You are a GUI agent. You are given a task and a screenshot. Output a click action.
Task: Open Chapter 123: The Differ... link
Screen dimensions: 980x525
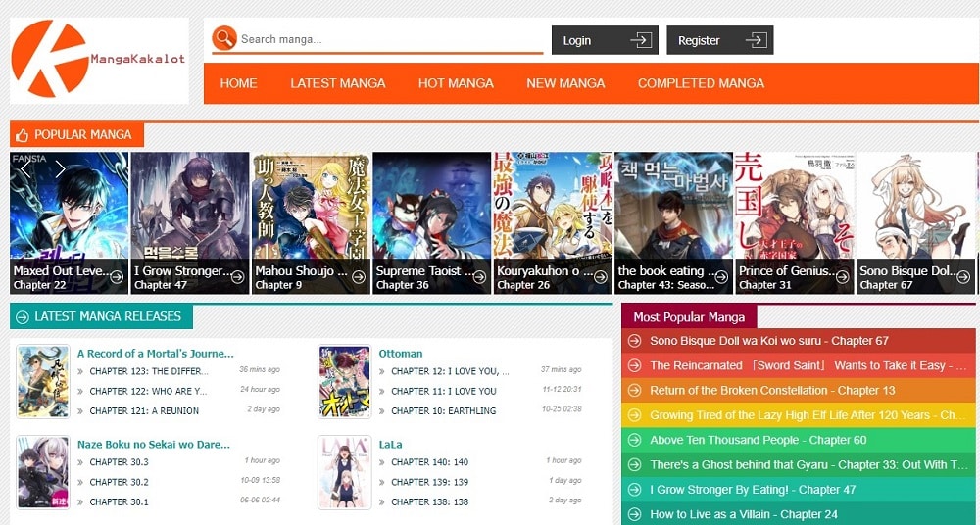click(x=149, y=371)
